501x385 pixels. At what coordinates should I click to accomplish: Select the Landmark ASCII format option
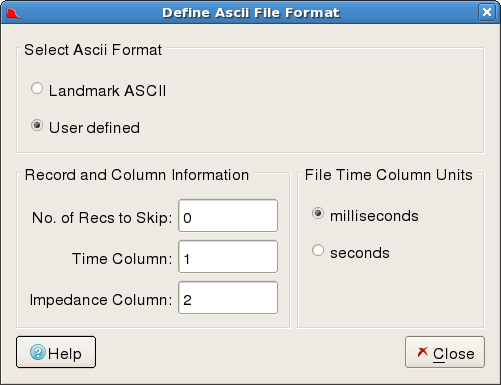pyautogui.click(x=37, y=89)
